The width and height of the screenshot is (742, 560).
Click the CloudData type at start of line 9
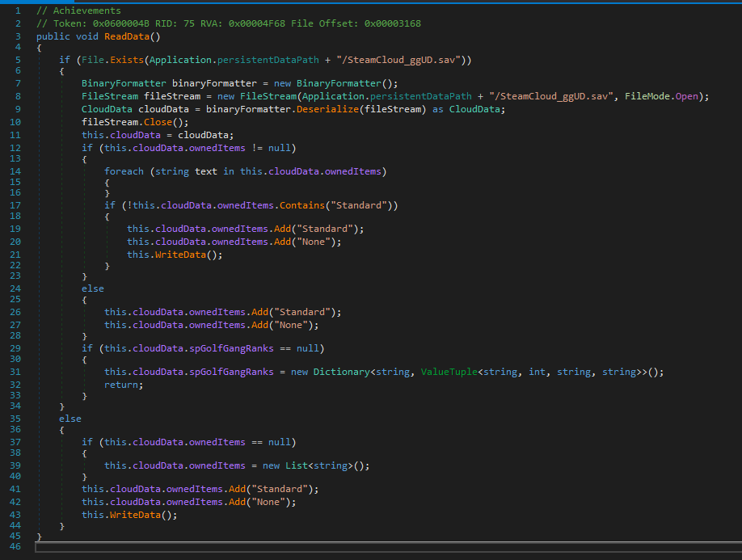(107, 109)
